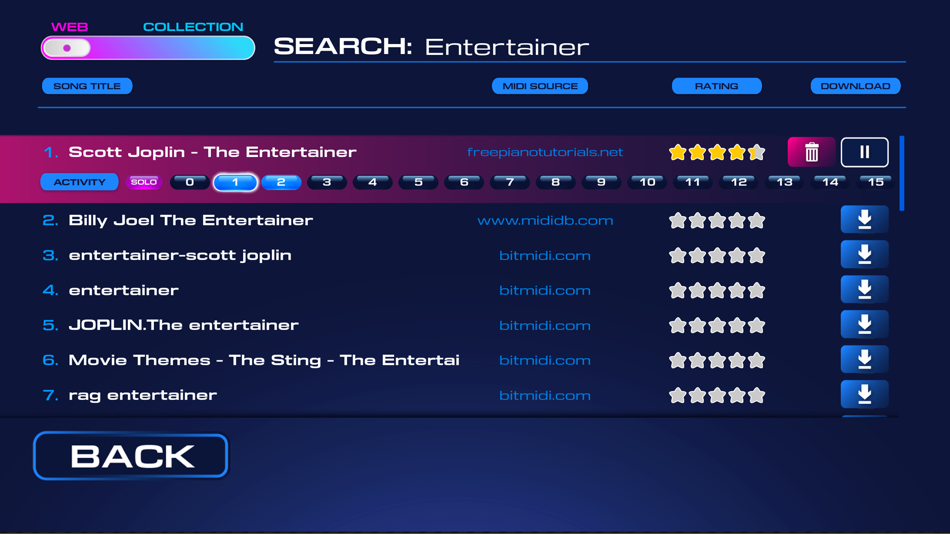The width and height of the screenshot is (950, 534).
Task: Switch to COLLECTION mode label
Action: point(193,27)
